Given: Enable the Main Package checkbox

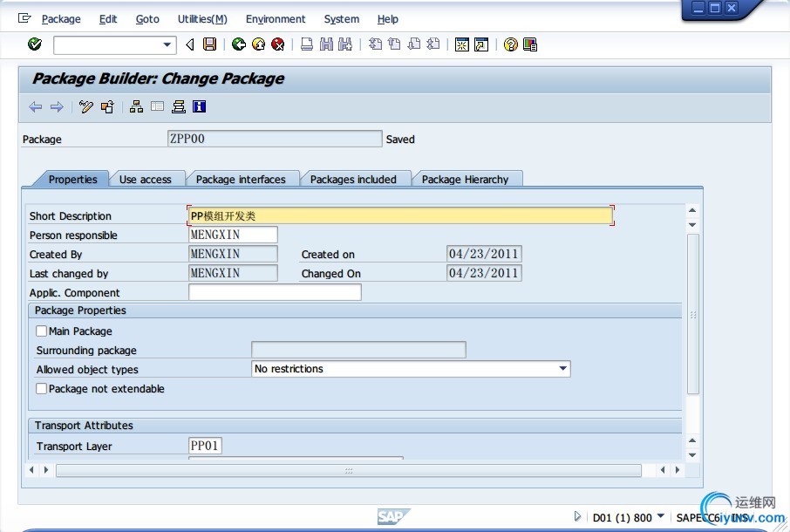Looking at the screenshot, I should pos(41,331).
